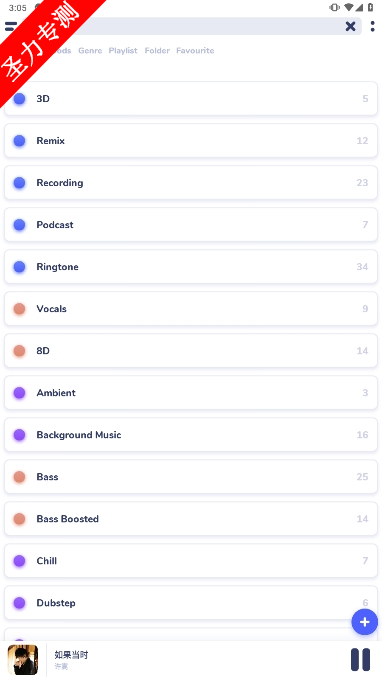382x679 pixels.
Task: Open the Folder tab
Action: [x=157, y=51]
